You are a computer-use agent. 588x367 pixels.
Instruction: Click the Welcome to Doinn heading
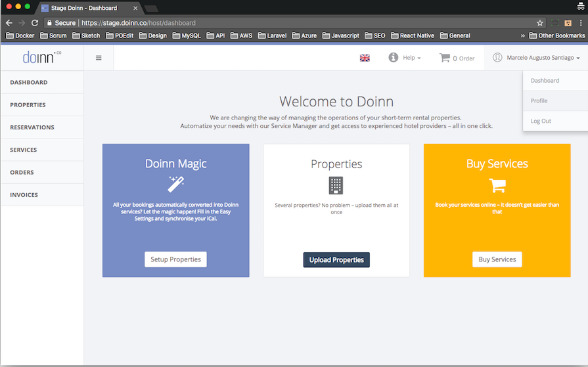tap(336, 102)
